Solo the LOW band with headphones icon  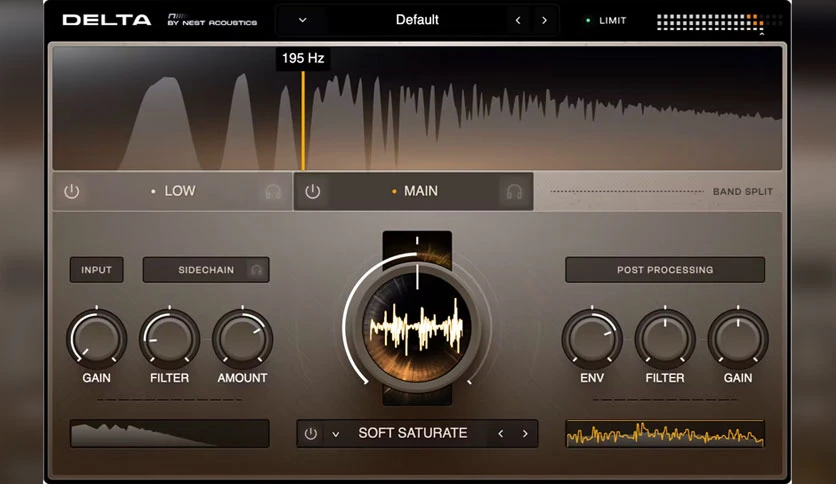(273, 191)
